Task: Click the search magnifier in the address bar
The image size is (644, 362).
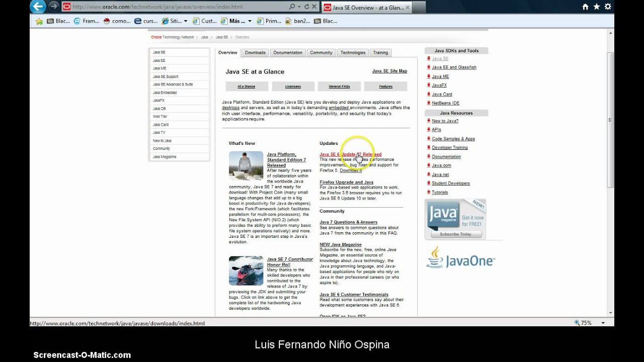Action: point(292,7)
